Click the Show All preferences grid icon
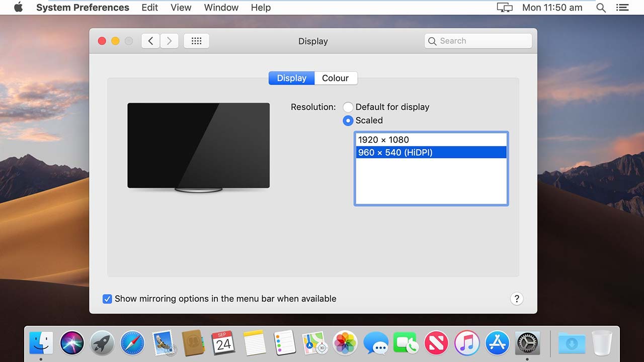The image size is (644, 362). pos(196,41)
